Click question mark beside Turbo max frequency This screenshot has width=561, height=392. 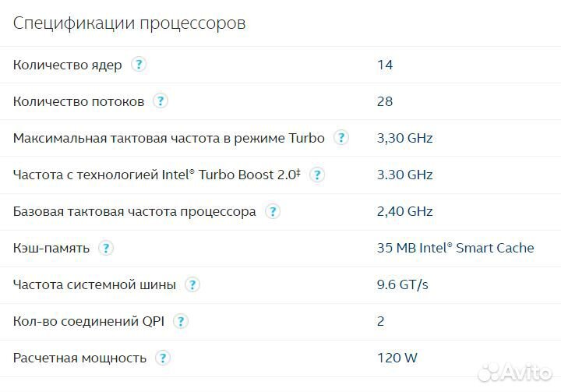pyautogui.click(x=340, y=138)
